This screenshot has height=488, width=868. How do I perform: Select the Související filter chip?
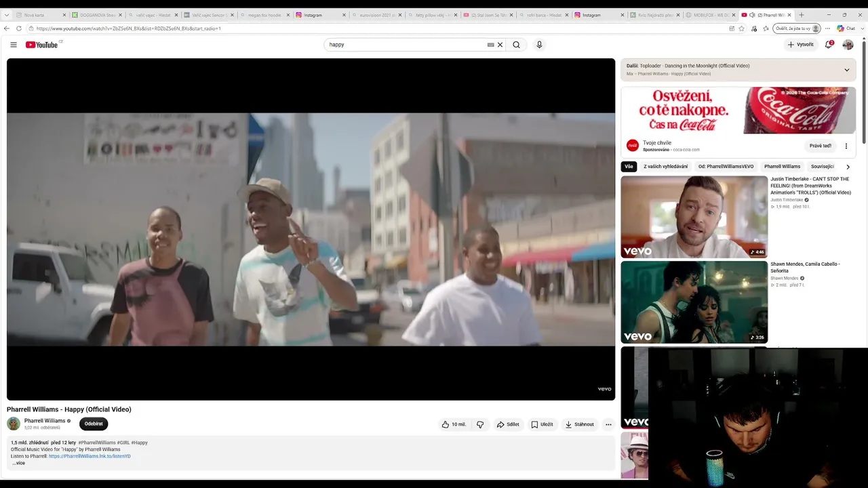(823, 167)
